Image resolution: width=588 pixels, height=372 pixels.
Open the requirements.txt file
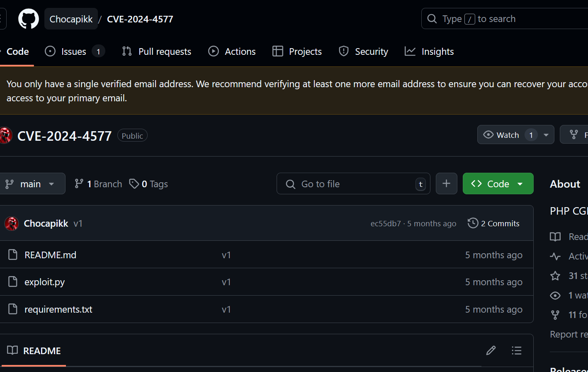point(58,310)
